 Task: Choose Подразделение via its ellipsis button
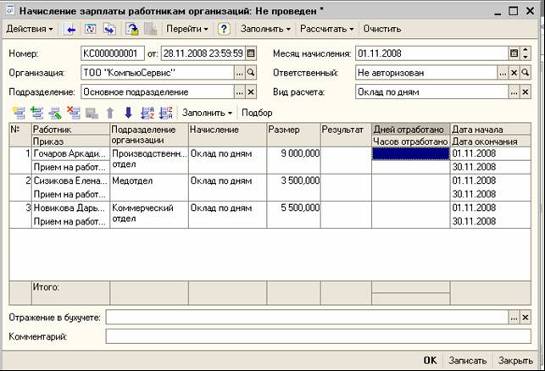point(239,92)
